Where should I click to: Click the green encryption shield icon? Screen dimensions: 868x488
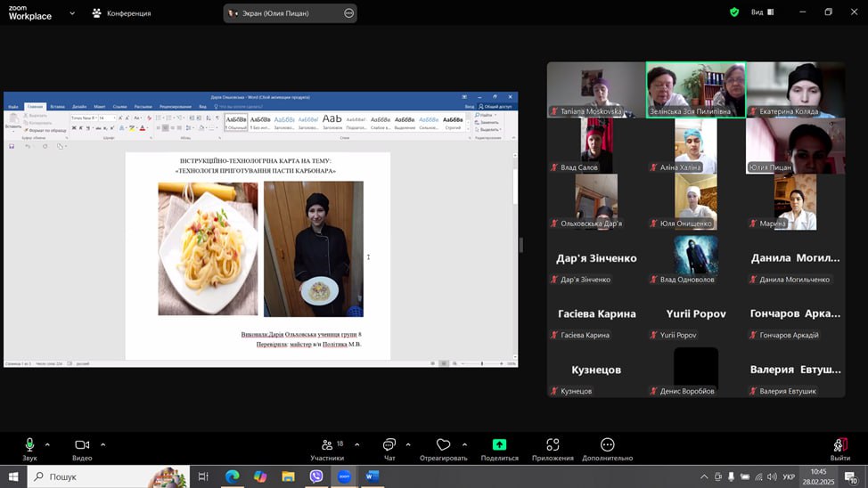734,12
